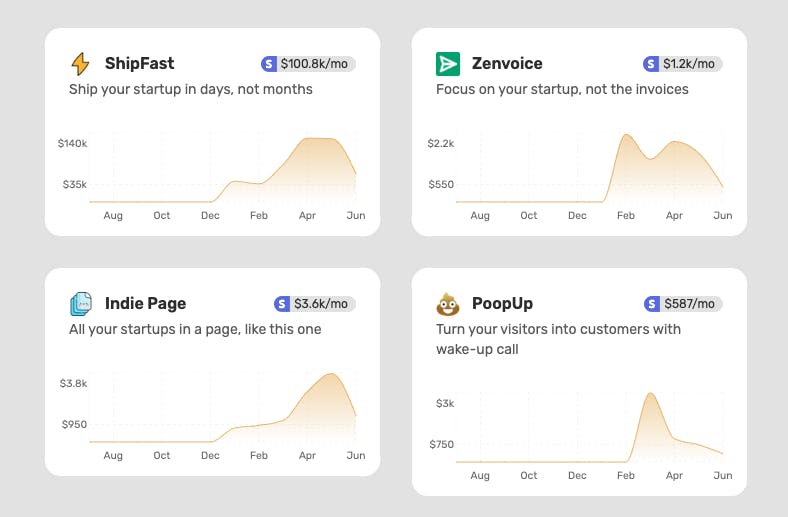Click the Stripe icon on PoopUp revenue badge
Screen dimensions: 788x517
(651, 304)
